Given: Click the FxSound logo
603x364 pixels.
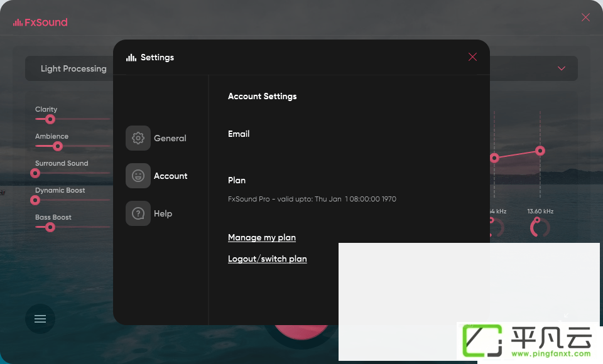Looking at the screenshot, I should (40, 23).
